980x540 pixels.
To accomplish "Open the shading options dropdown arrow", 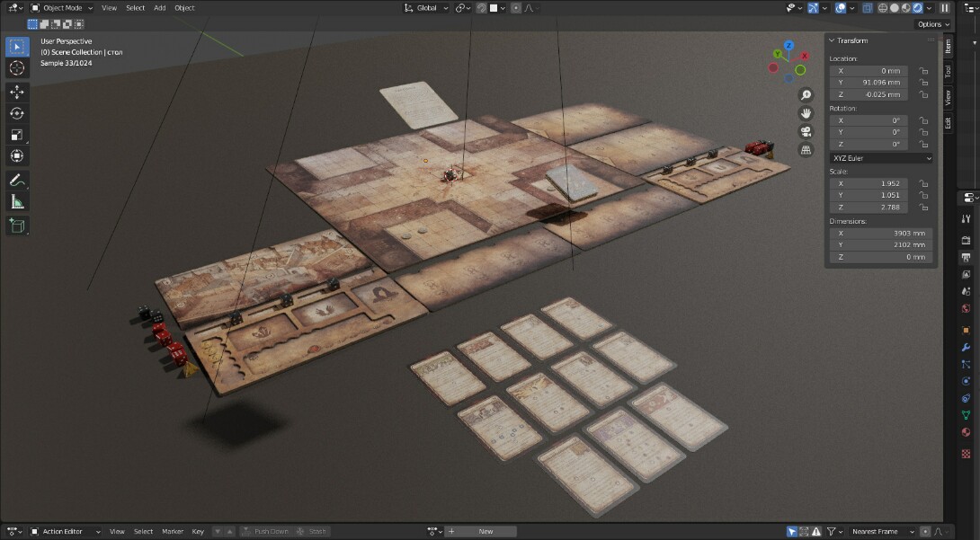I will [930, 8].
